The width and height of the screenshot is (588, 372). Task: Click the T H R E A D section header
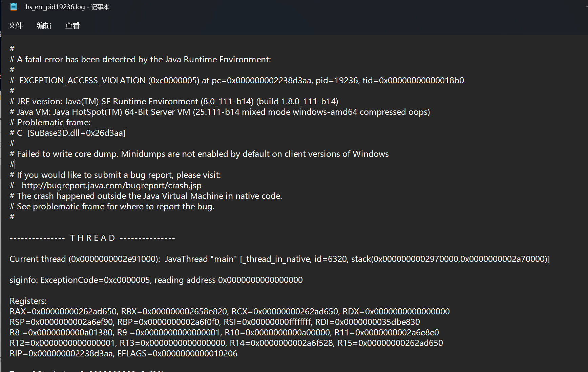point(92,238)
